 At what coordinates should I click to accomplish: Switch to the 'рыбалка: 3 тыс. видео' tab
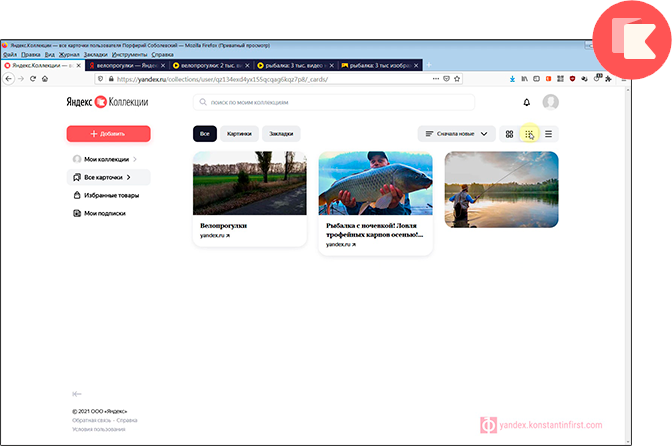click(x=295, y=66)
